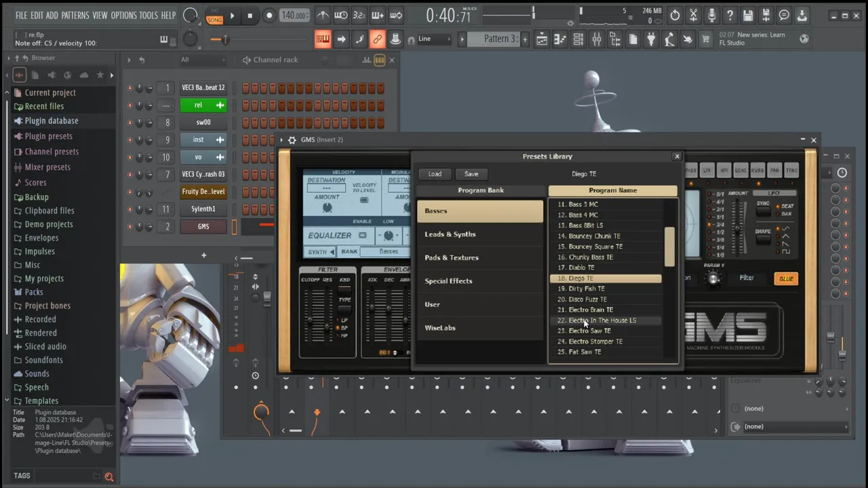Select Pads & Textures program bank
The image size is (868, 488).
coord(480,258)
